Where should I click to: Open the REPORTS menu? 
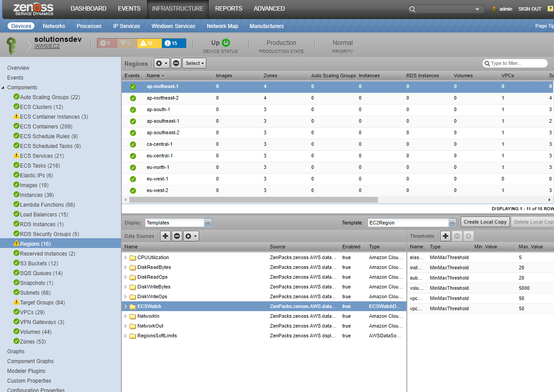229,8
